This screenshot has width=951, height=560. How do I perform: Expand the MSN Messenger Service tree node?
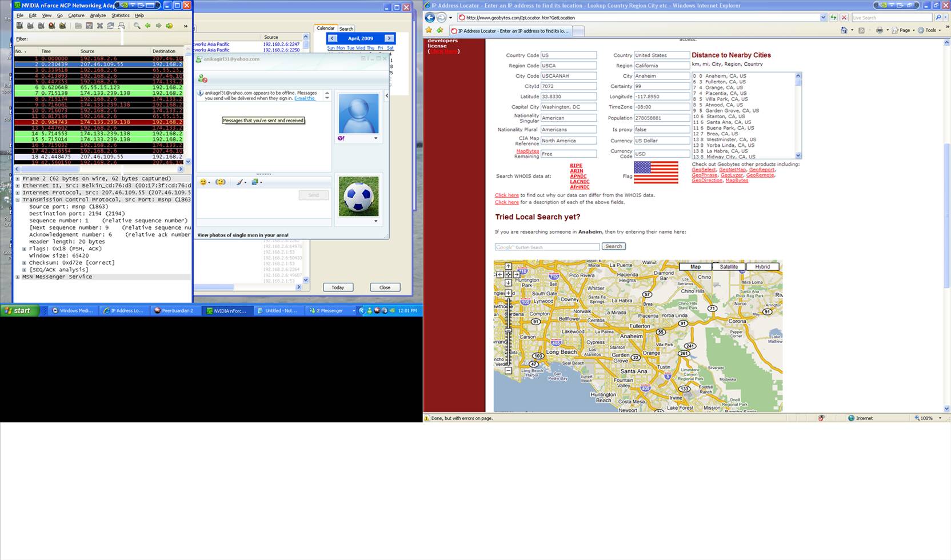tap(18, 277)
